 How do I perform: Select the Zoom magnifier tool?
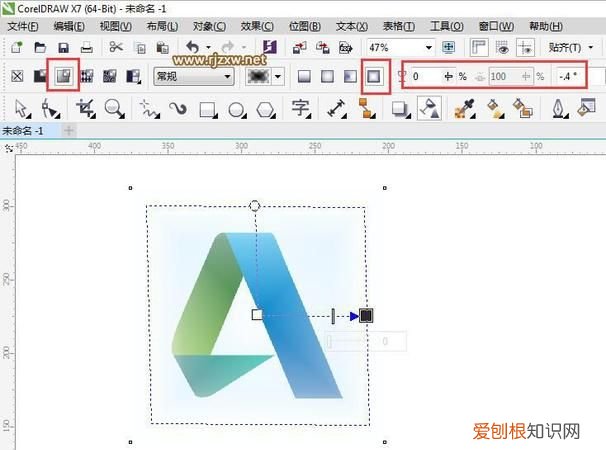click(114, 108)
